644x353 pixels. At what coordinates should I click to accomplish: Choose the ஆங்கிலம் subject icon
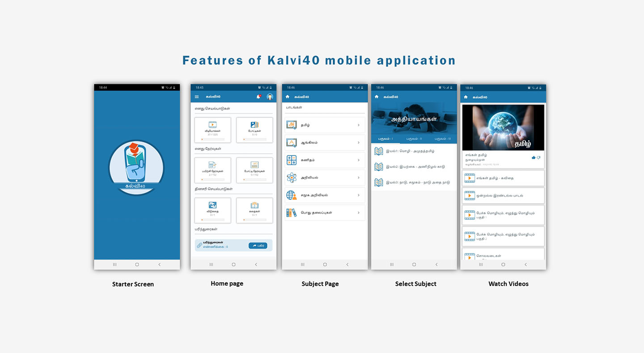click(292, 143)
